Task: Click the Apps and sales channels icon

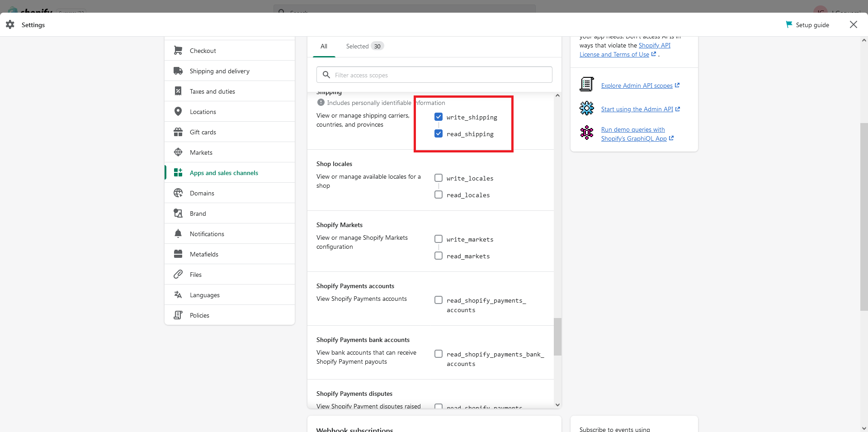Action: coord(178,173)
